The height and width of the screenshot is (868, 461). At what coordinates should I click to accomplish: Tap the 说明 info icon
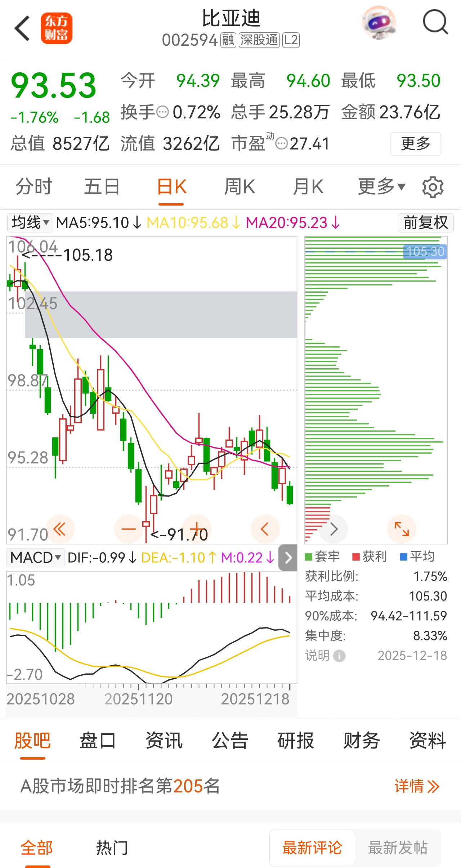tap(339, 656)
